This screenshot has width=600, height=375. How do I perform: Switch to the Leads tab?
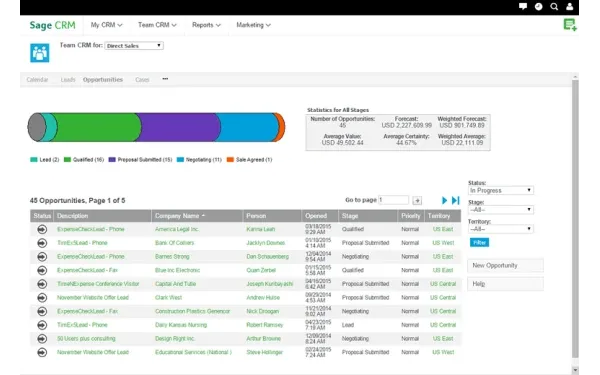coord(68,80)
